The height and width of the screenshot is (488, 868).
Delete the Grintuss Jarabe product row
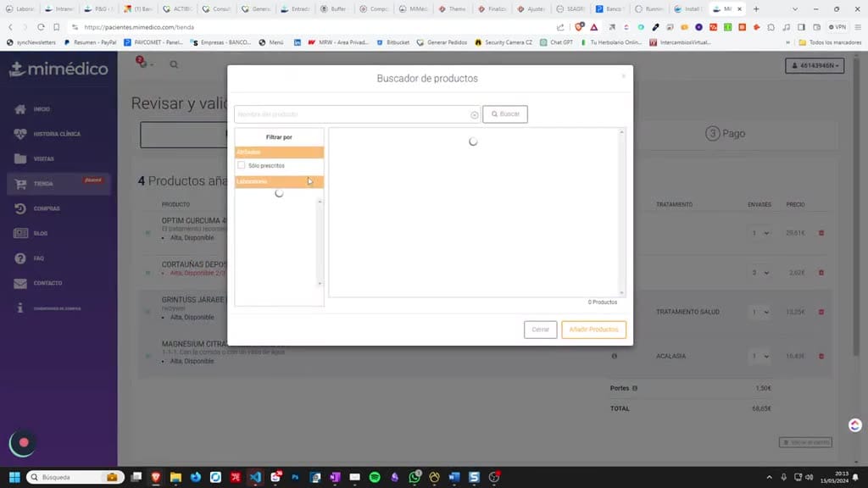click(x=821, y=312)
